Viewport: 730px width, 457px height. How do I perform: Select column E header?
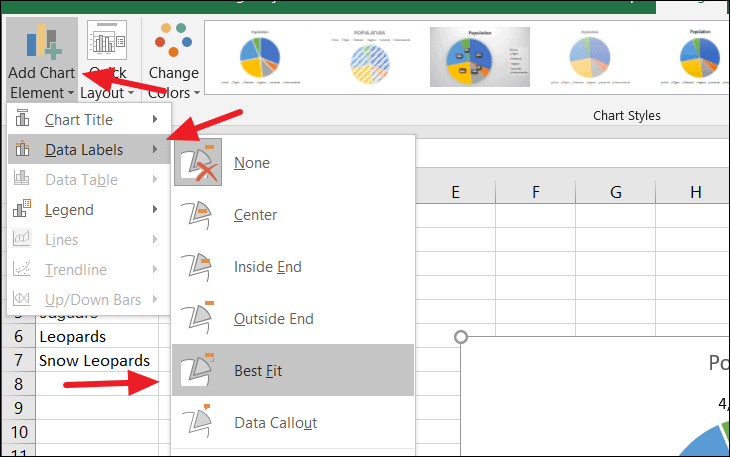click(455, 192)
